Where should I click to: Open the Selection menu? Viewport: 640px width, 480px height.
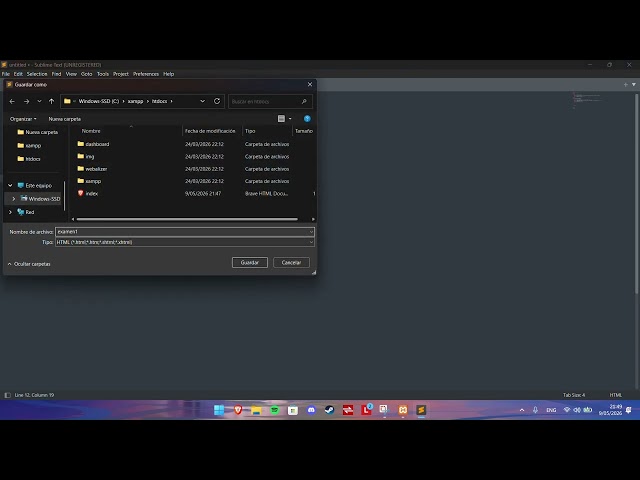[x=37, y=74]
